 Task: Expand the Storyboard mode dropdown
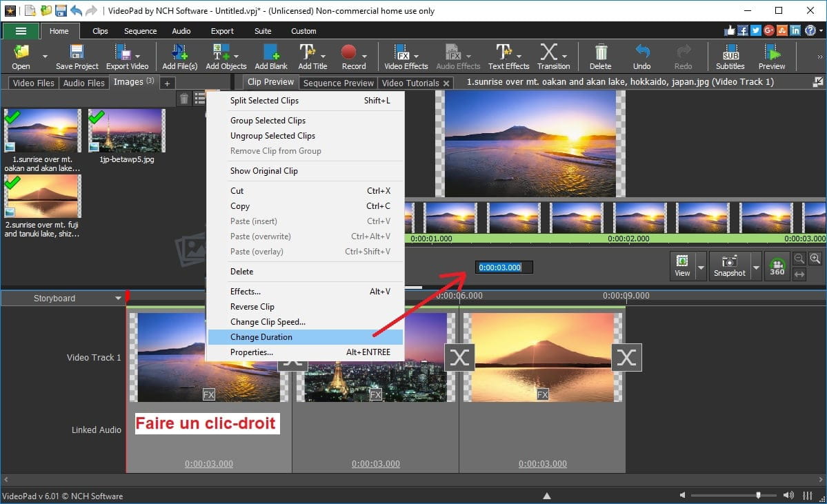(x=118, y=299)
